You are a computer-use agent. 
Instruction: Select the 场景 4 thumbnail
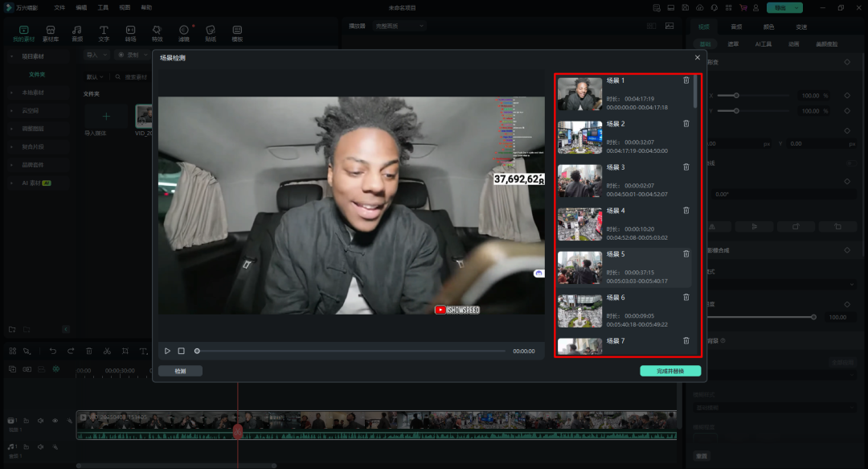579,224
